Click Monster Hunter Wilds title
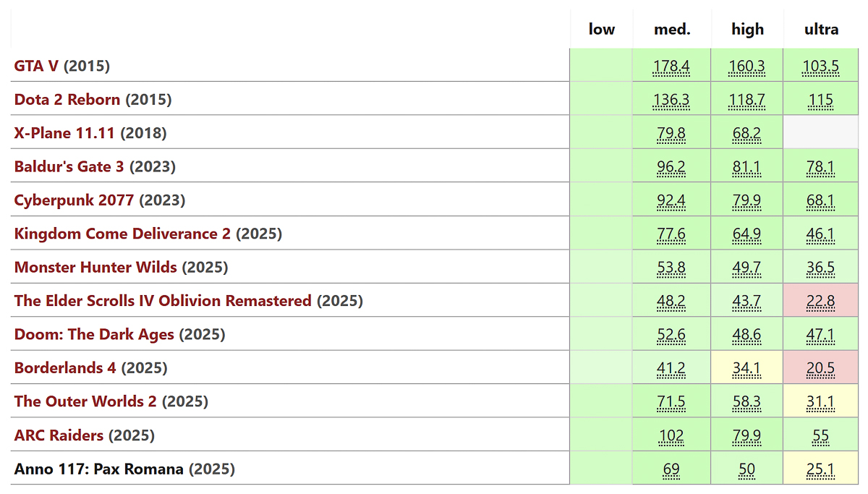868x494 pixels. pos(95,268)
